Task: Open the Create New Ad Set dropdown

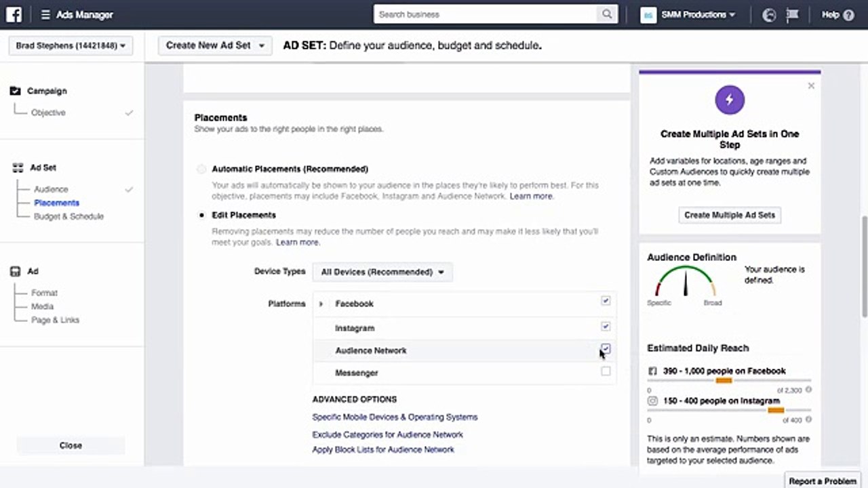Action: coord(215,45)
